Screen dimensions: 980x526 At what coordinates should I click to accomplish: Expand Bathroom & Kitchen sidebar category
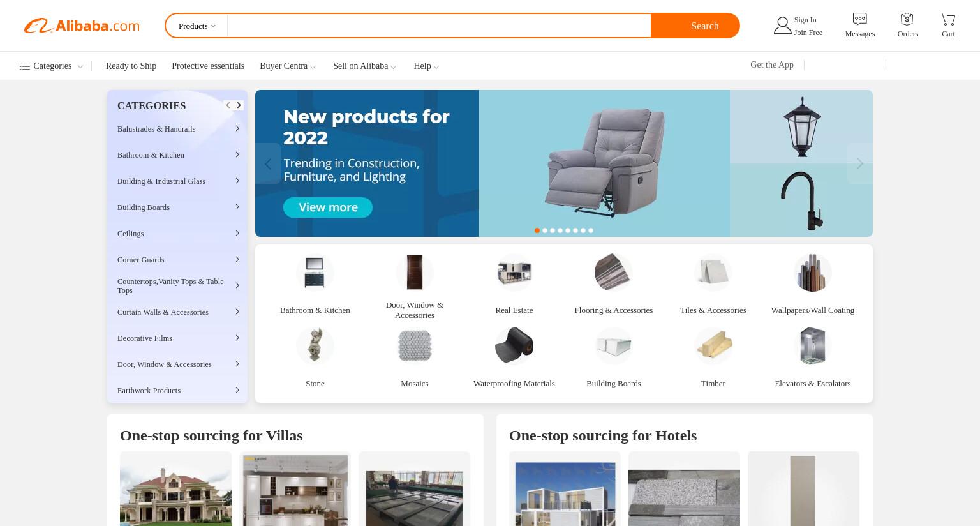(x=177, y=155)
